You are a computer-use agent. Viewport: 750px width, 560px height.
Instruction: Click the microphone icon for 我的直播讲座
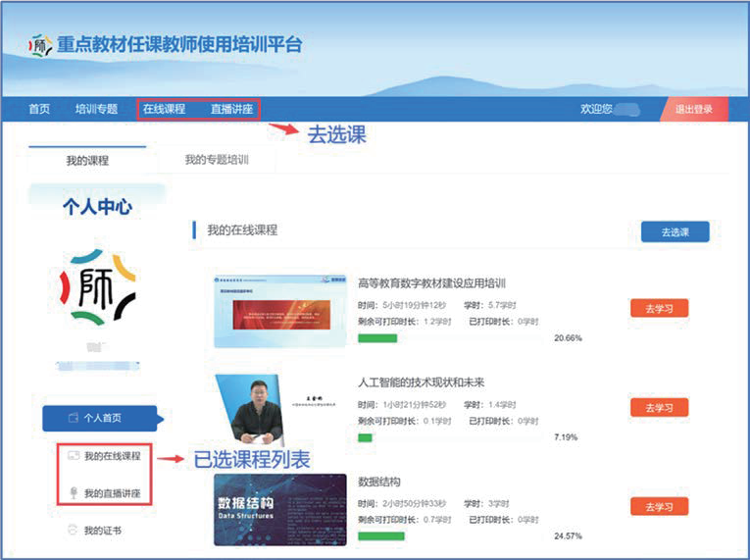pyautogui.click(x=72, y=492)
